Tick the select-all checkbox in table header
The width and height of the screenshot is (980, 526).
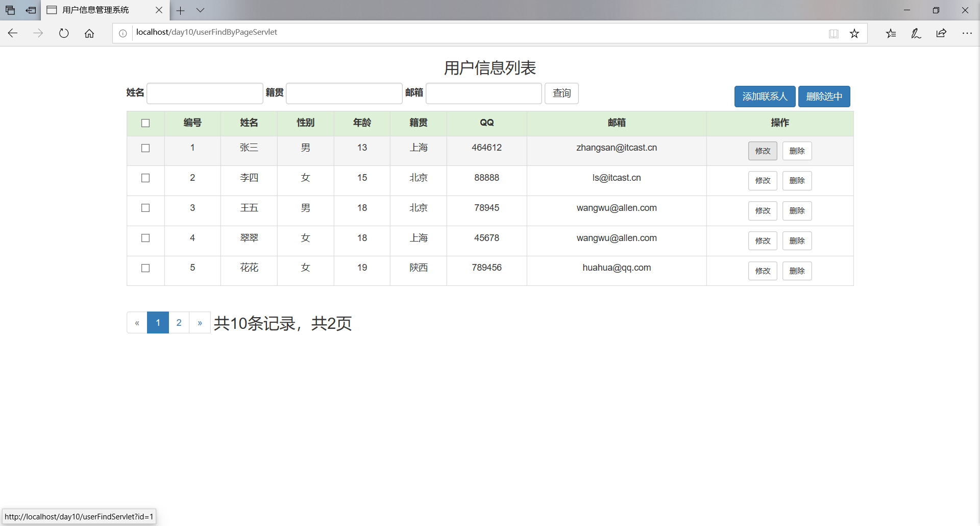(145, 123)
